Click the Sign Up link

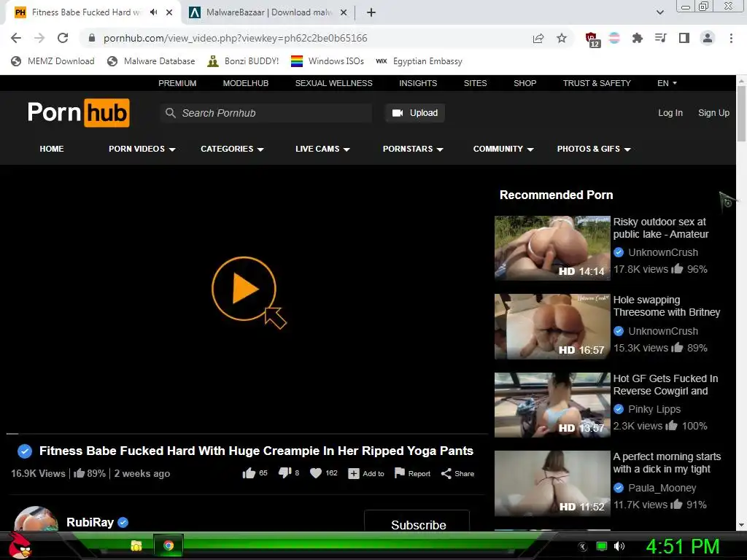click(x=713, y=113)
